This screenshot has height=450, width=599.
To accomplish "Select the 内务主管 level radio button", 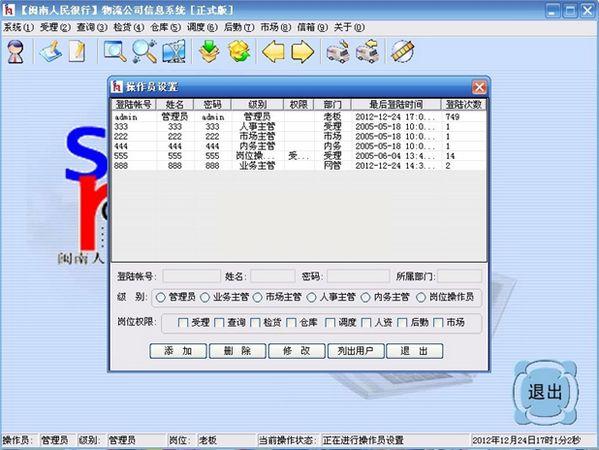I will coord(366,297).
